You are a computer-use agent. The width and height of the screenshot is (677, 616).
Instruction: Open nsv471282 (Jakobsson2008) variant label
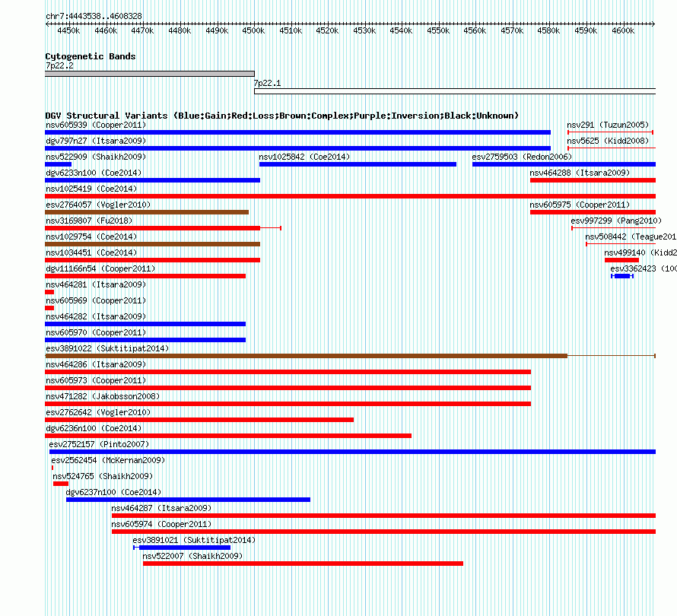(x=103, y=396)
